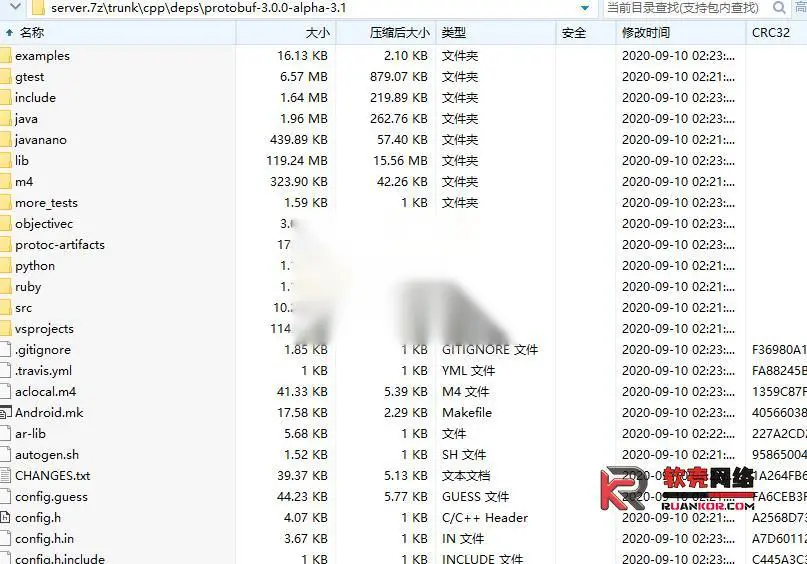Click the .gitignore file icon
The height and width of the screenshot is (564, 807).
tap(5, 350)
